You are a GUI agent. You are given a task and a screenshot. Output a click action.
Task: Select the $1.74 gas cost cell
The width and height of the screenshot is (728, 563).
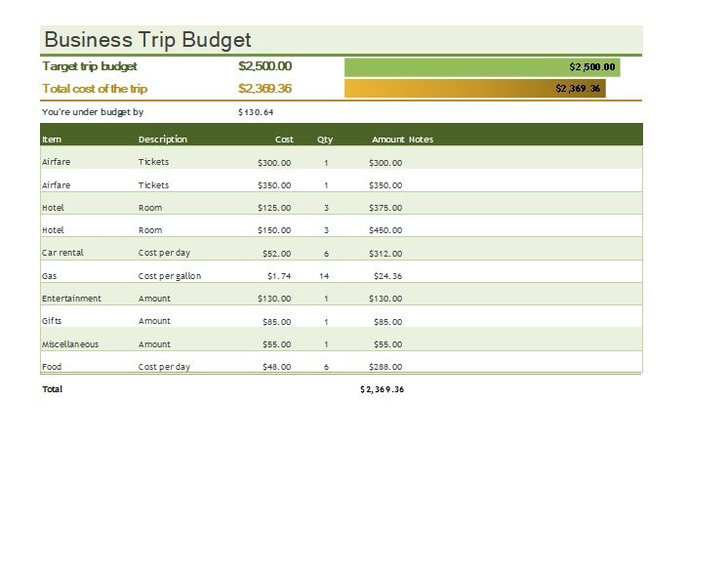click(x=279, y=276)
